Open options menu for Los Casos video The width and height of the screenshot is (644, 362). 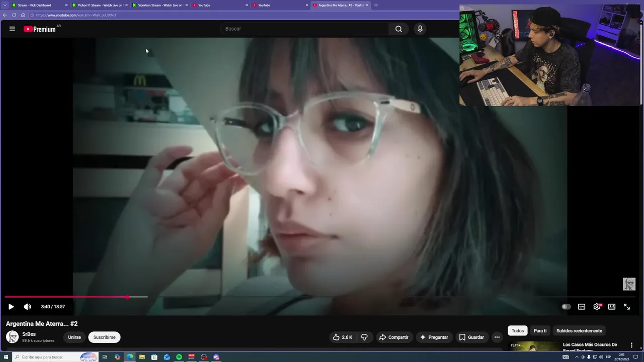631,345
